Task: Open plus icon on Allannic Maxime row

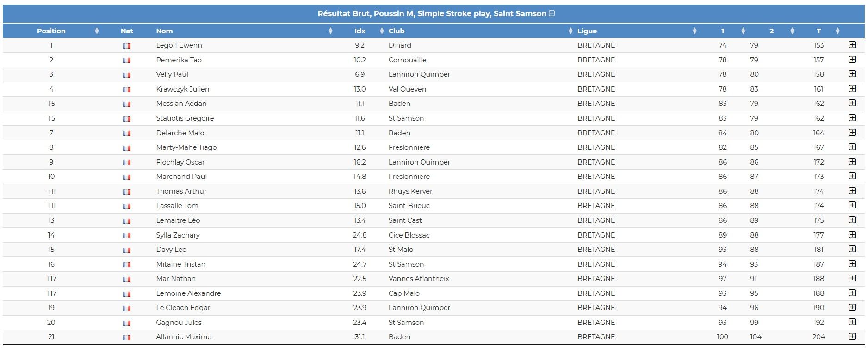Action: point(852,336)
